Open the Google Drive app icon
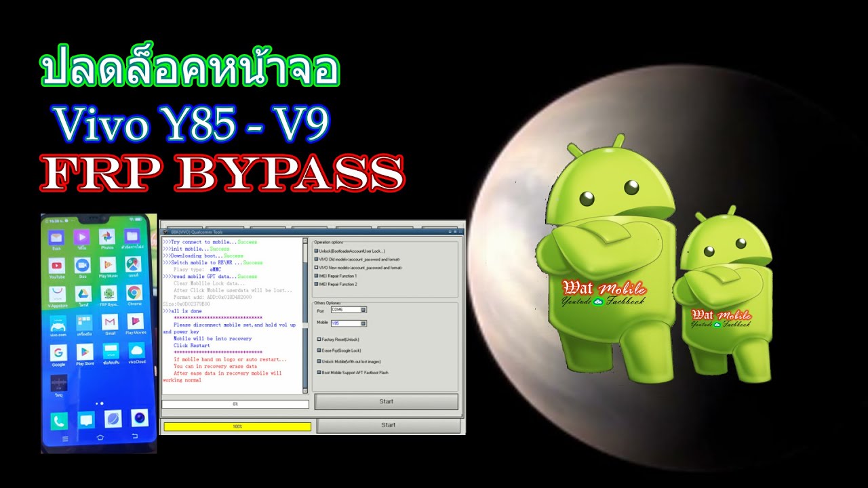868x488 pixels. coord(83,294)
